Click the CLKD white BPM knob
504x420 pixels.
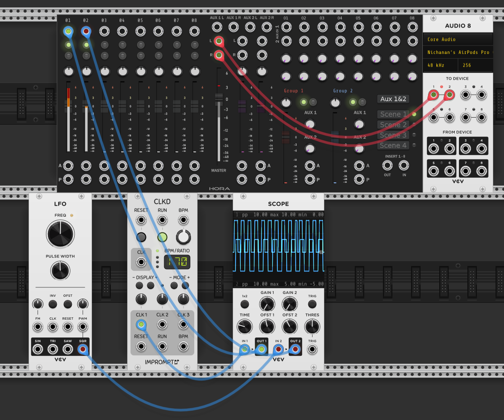(x=183, y=237)
